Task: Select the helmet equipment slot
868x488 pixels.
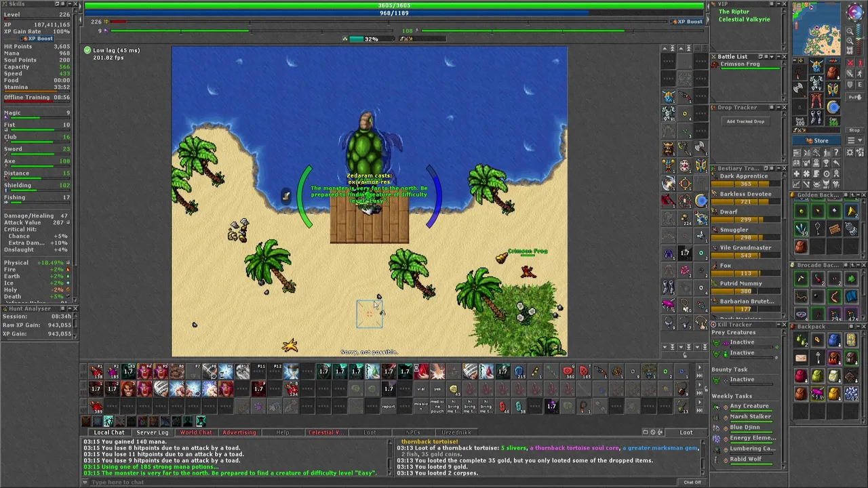Action: pos(816,66)
